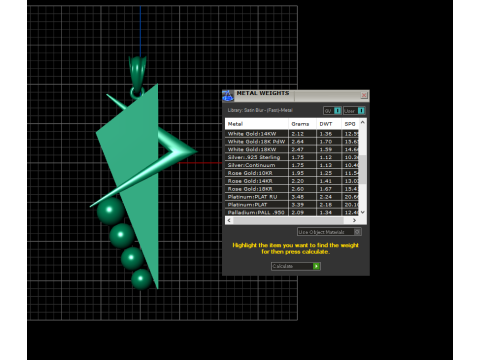Select the White Gold:18K PdW row
480x360 pixels.
pyautogui.click(x=292, y=142)
